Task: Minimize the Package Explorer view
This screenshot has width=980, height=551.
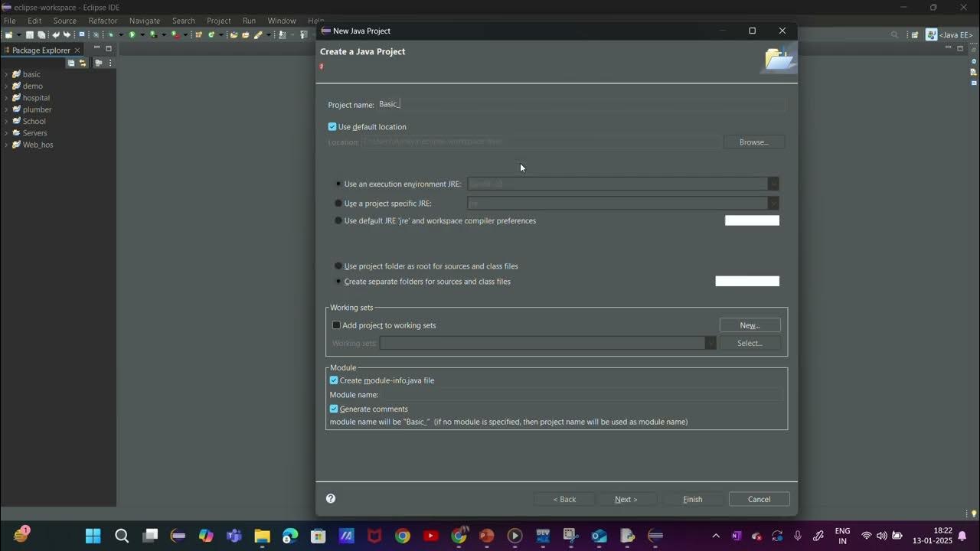Action: coord(96,49)
